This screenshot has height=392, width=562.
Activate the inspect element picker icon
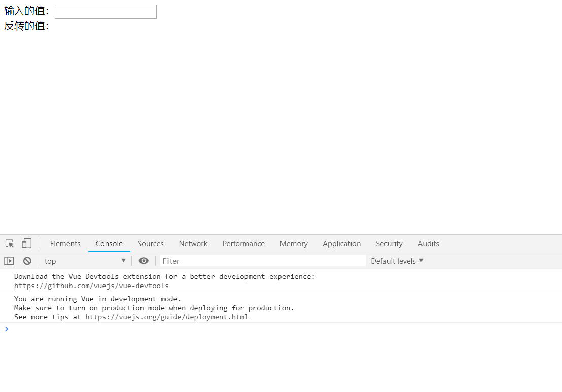click(10, 243)
